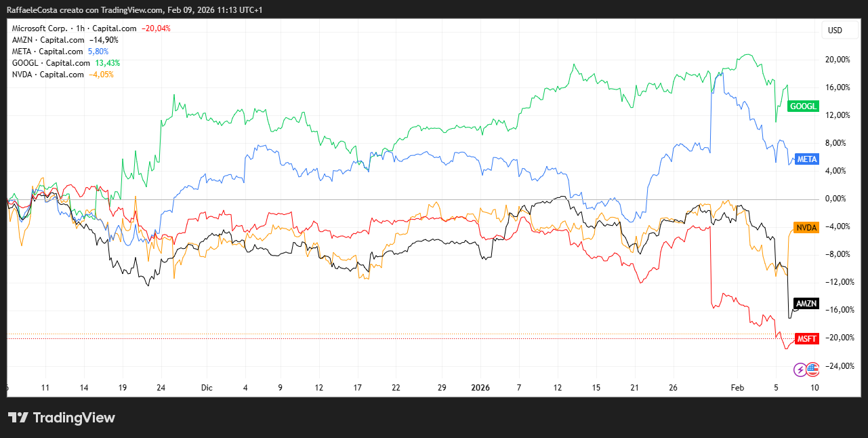Click the blue META price label
868x438 pixels.
point(807,159)
